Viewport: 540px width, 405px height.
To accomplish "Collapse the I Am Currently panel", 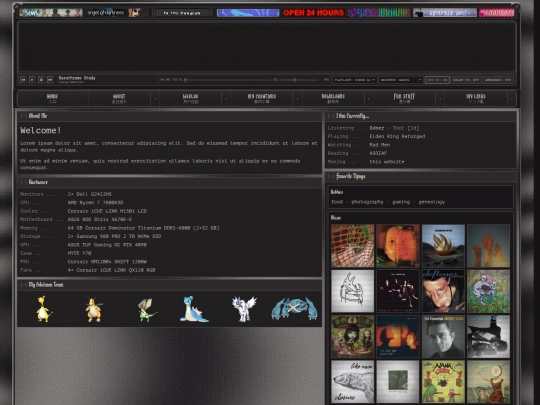I will tap(331, 116).
